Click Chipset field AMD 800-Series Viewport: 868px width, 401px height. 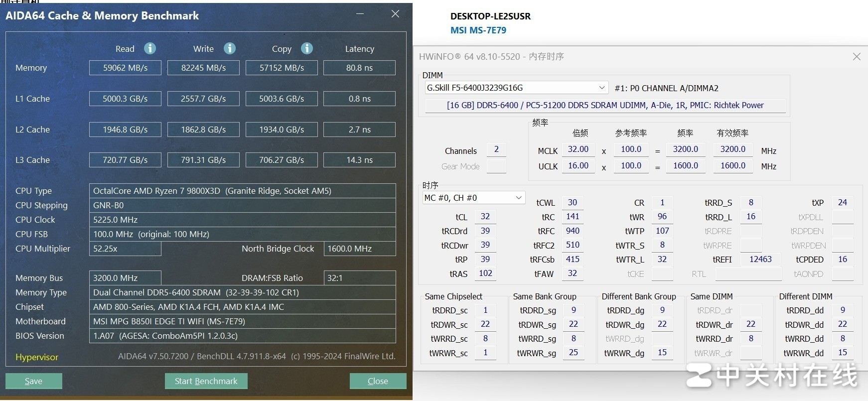click(243, 307)
